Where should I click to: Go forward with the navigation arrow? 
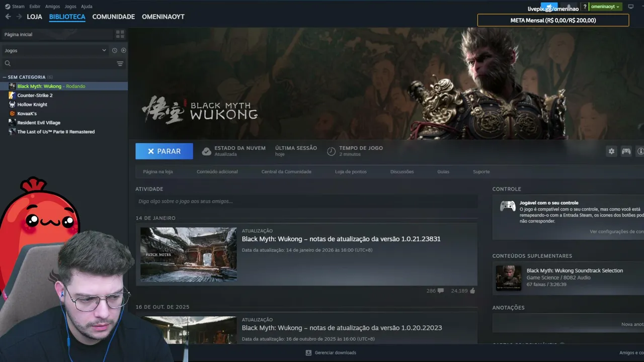[19, 17]
